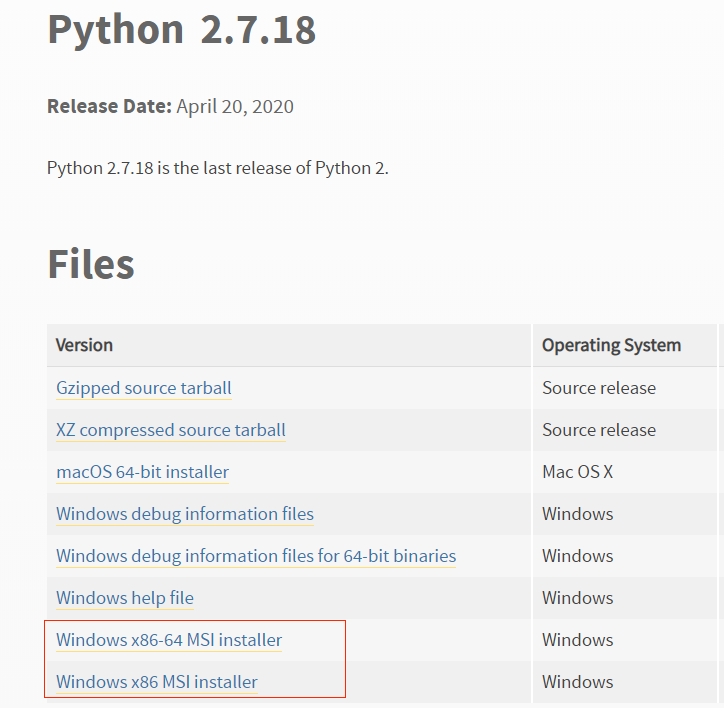Screen dimensions: 724x708
Task: Download the XZ compressed source tarball
Action: (x=171, y=430)
